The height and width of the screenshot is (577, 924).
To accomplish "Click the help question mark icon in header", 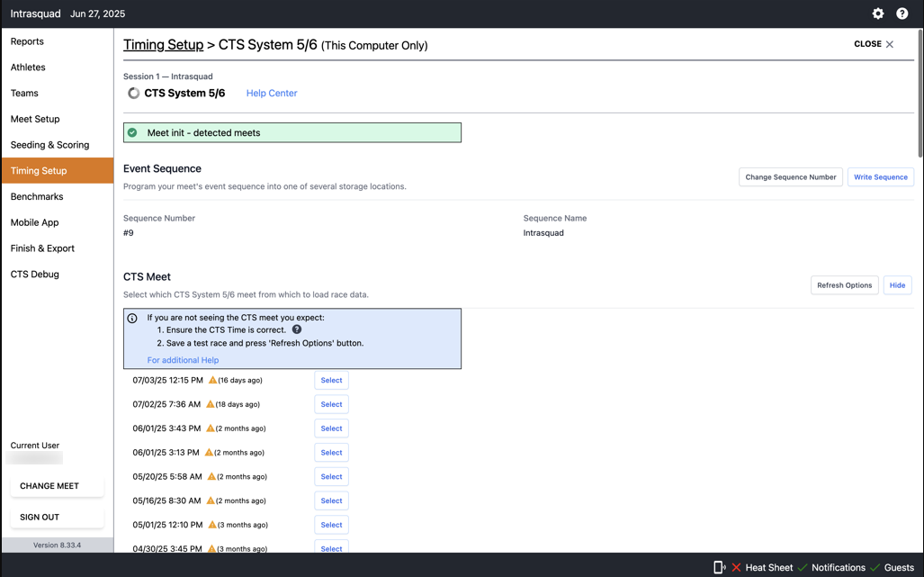I will click(902, 14).
